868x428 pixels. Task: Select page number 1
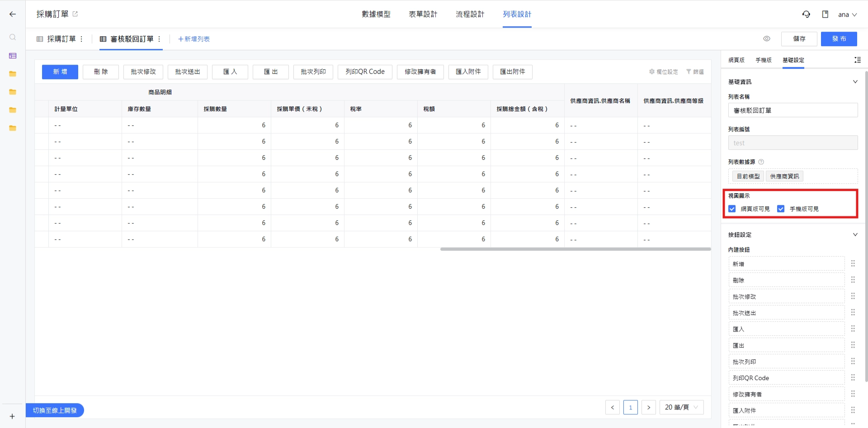tap(631, 407)
